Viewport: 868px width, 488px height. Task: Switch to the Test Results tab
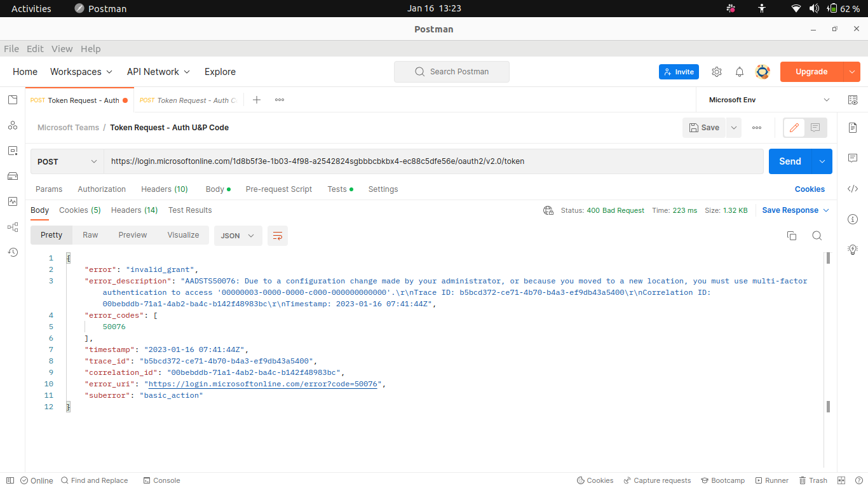190,210
